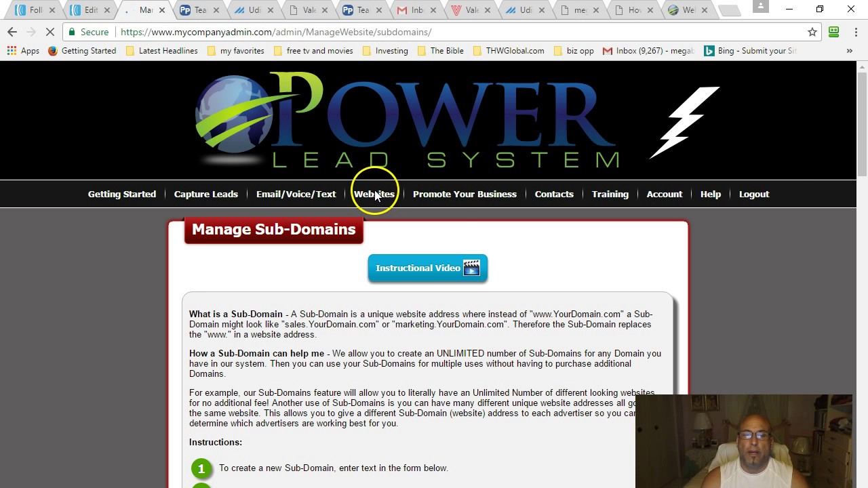Open the Email/Voice/Text menu

[296, 194]
